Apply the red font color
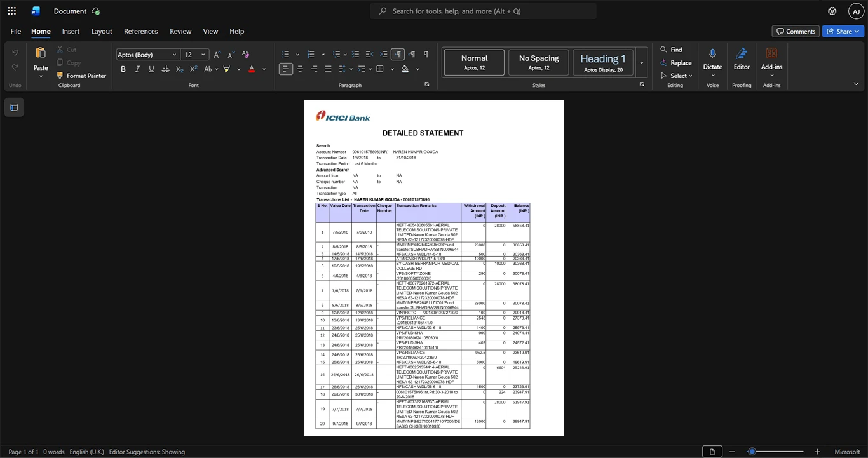The width and height of the screenshot is (868, 458). coord(252,69)
